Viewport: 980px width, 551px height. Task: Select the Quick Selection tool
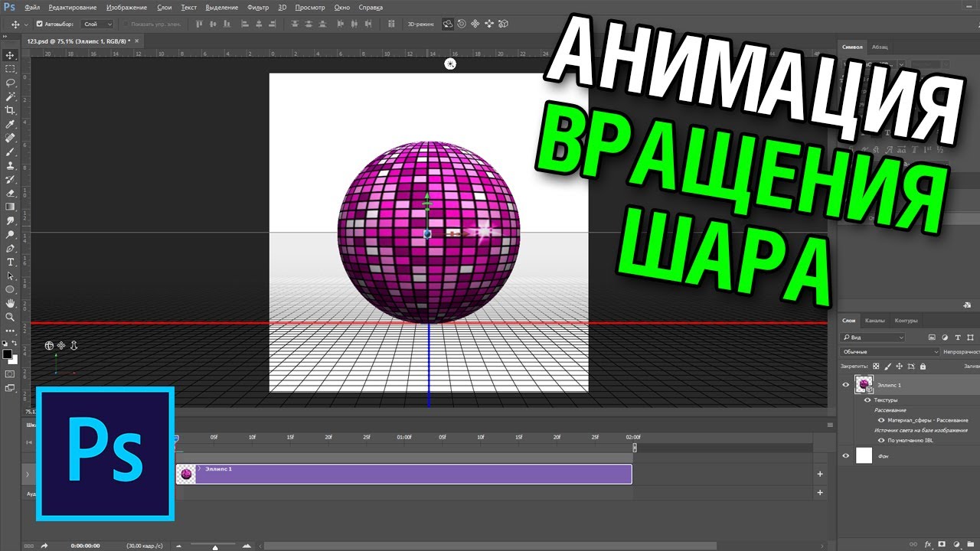coord(11,96)
